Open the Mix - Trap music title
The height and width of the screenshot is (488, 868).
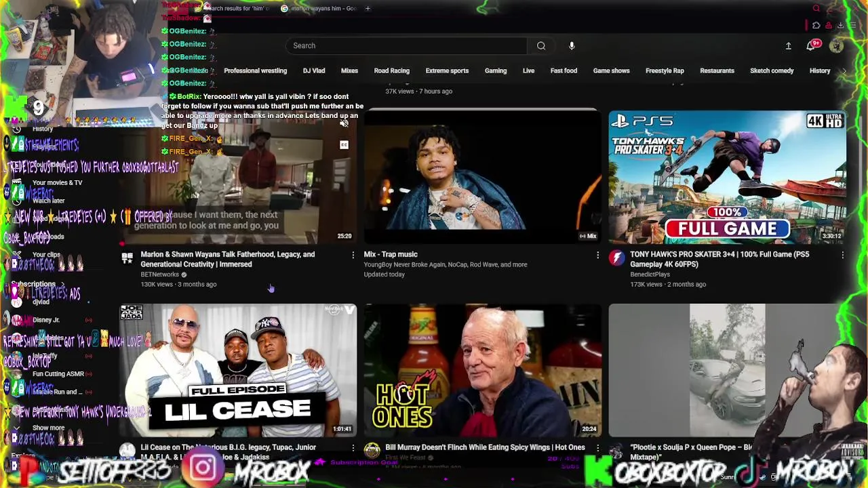coord(391,254)
